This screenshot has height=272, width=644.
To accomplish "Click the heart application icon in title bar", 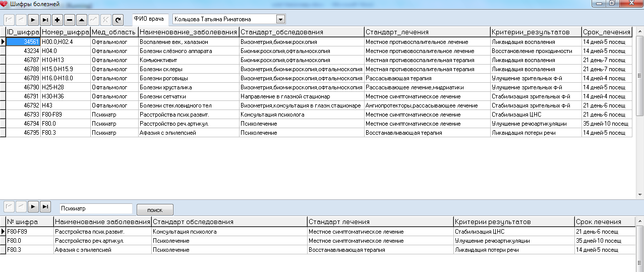I will point(5,4).
